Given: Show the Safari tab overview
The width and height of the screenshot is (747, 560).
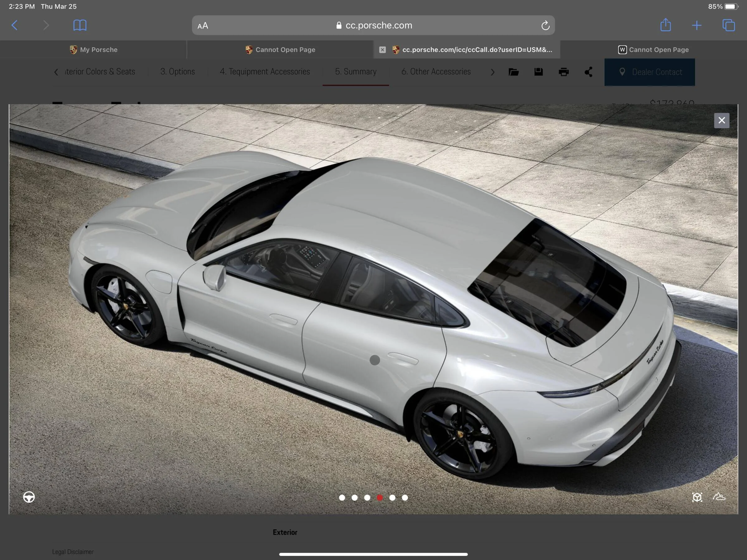Looking at the screenshot, I should click(x=728, y=25).
